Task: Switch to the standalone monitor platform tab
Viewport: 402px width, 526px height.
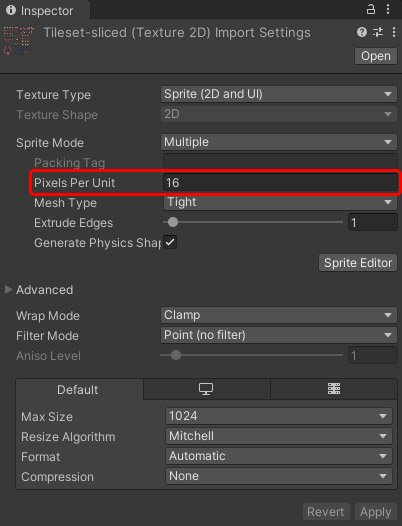Action: (x=206, y=389)
